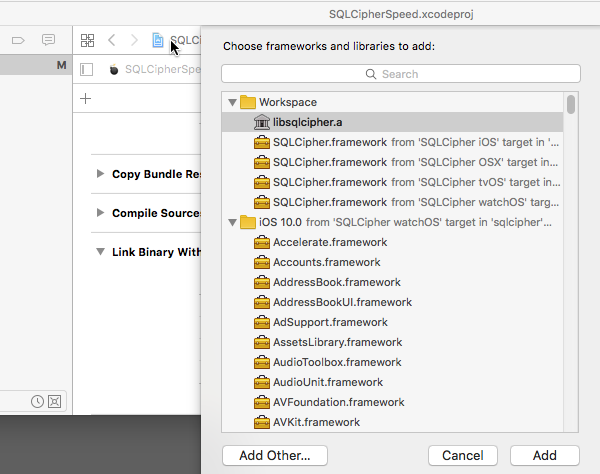Click the breakpoint navigator tag icon
The height and width of the screenshot is (474, 600).
(x=18, y=40)
